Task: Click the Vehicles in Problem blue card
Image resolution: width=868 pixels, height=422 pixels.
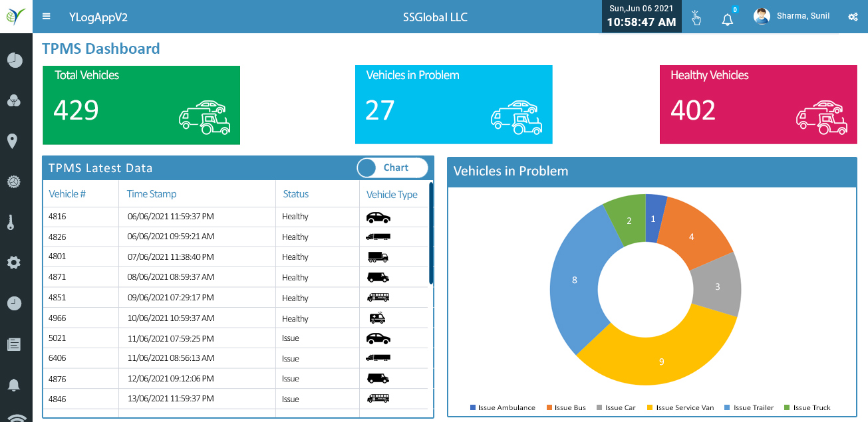Action: [x=453, y=104]
